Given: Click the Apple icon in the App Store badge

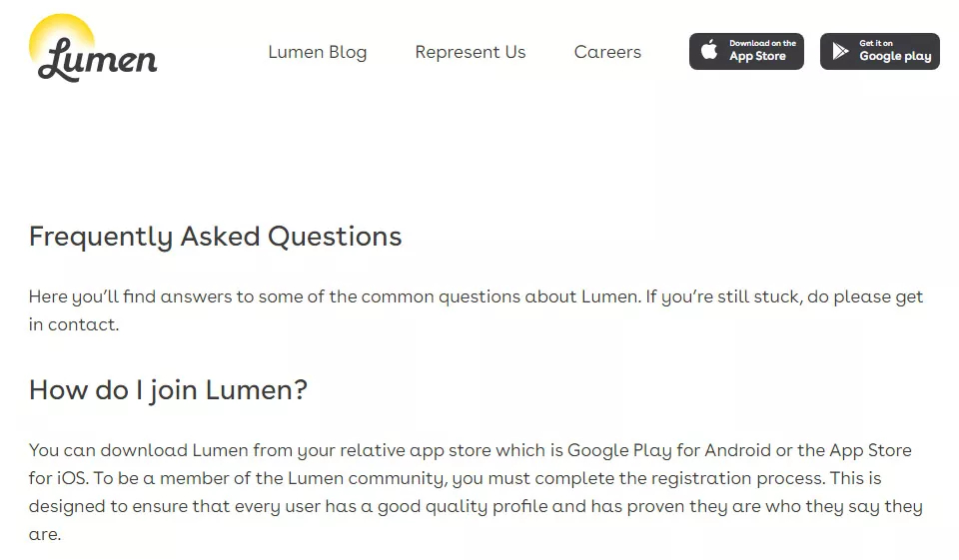Looking at the screenshot, I should pyautogui.click(x=709, y=52).
